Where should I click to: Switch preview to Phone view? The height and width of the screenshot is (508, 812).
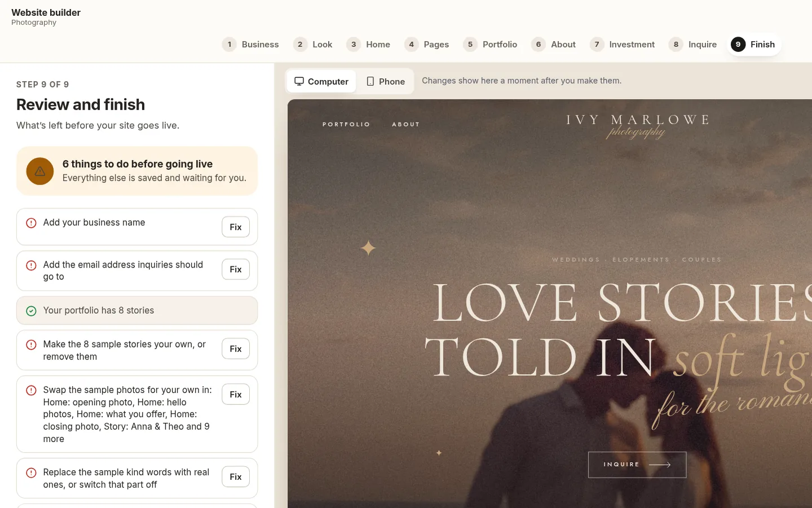coord(386,81)
